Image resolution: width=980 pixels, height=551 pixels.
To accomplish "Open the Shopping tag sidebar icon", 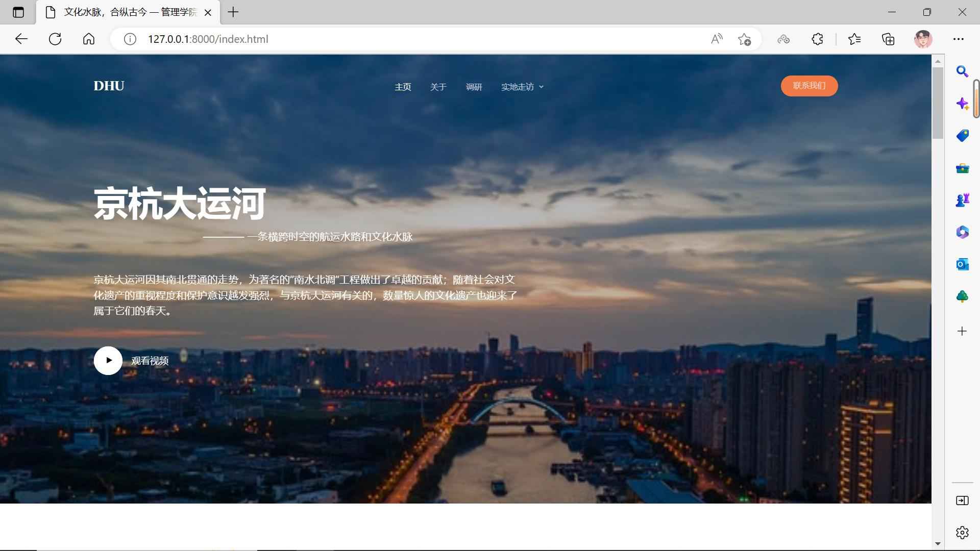I will pyautogui.click(x=962, y=136).
